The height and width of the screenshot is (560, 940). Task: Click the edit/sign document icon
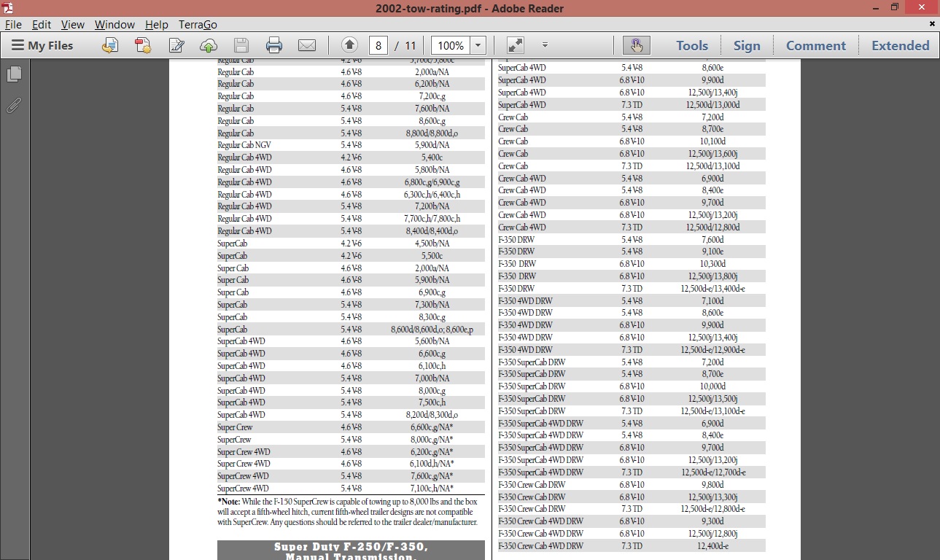point(176,45)
